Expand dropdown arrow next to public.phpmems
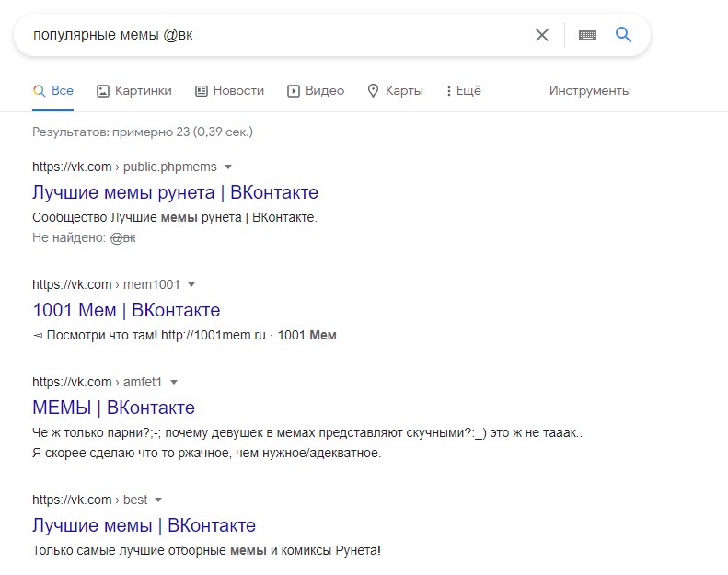Screen dimensions: 728x575 pyautogui.click(x=228, y=167)
